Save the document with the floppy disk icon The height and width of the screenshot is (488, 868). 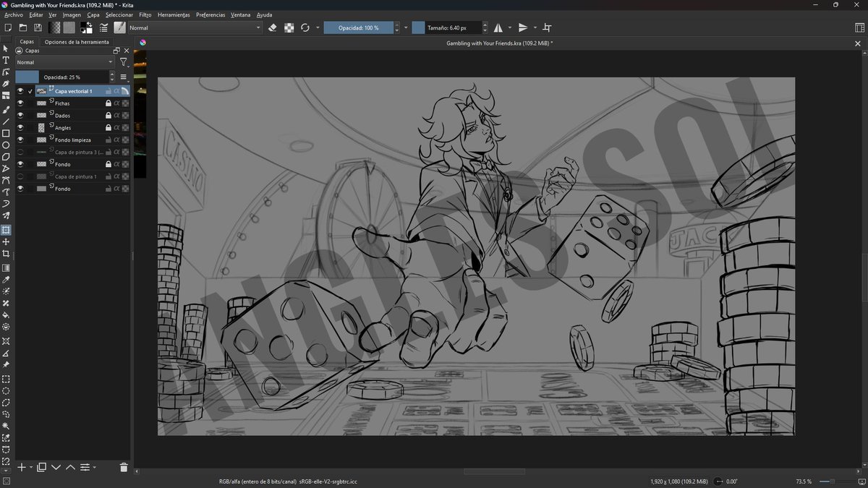38,27
